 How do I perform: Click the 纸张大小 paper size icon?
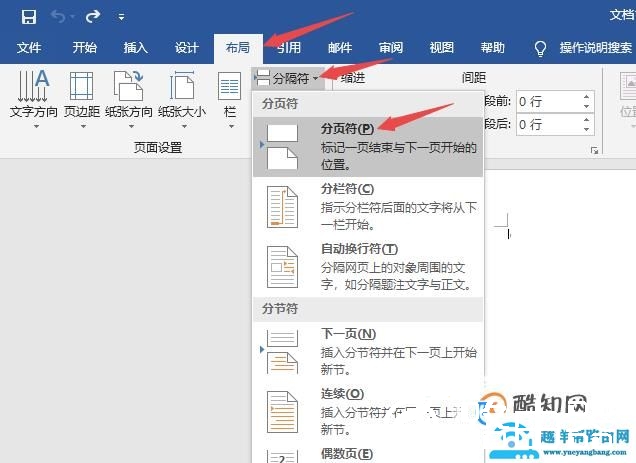tap(182, 85)
